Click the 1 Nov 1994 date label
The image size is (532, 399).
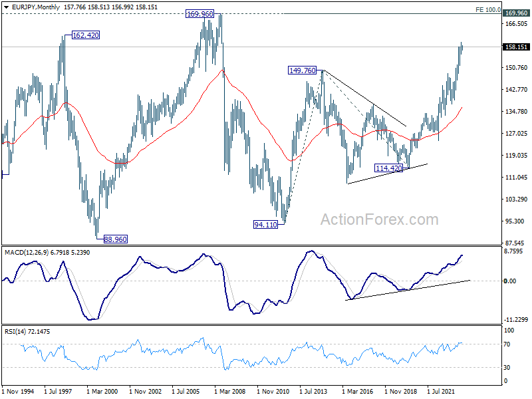tap(18, 391)
